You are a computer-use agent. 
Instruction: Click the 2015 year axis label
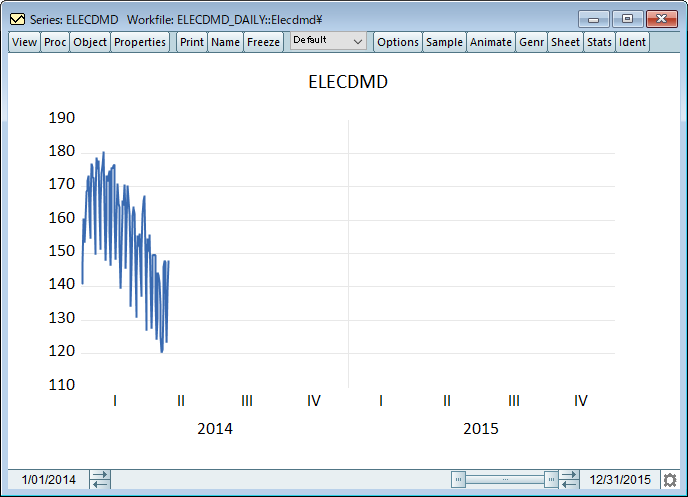pyautogui.click(x=481, y=429)
